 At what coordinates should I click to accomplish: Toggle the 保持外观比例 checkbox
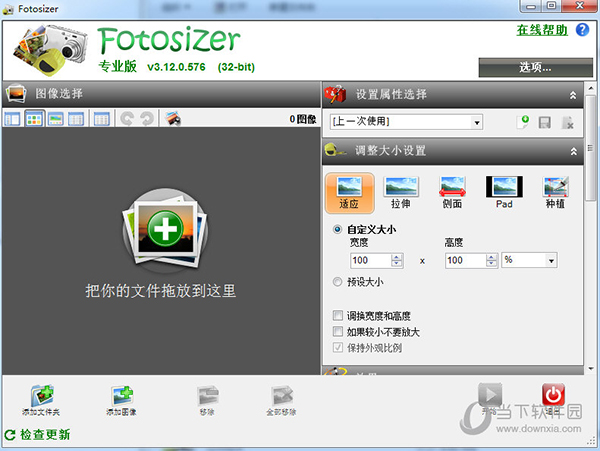point(338,348)
